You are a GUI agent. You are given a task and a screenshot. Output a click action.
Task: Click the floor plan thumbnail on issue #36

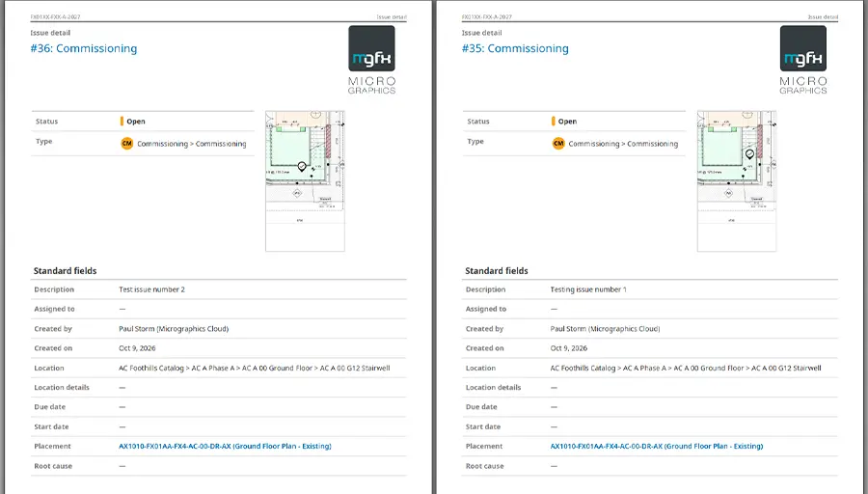coord(305,181)
